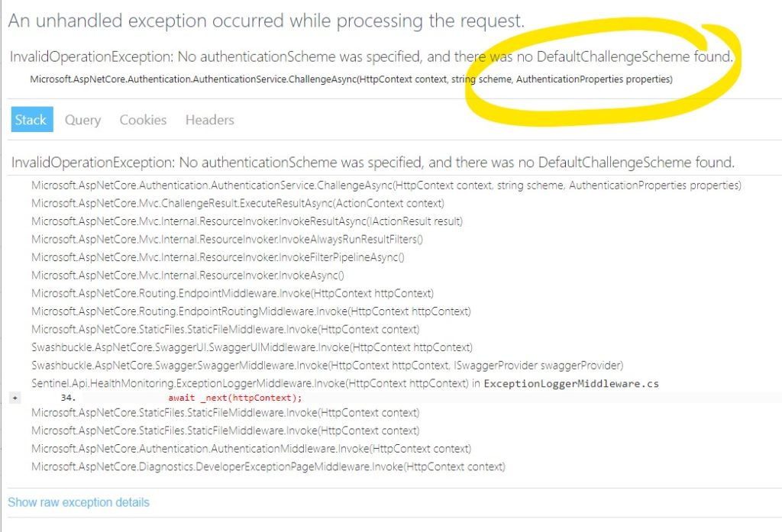Screen dimensions: 782x532
Task: Switch to the Headers tab
Action: point(209,120)
